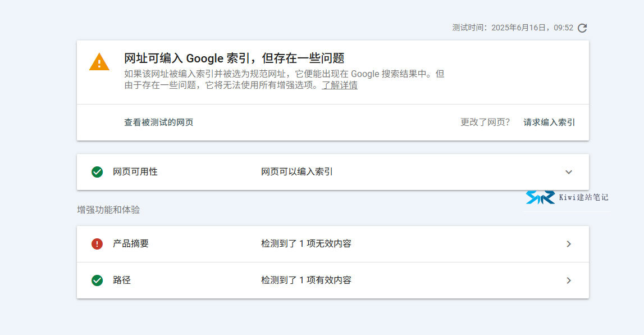Click red error icon beside 产品摘要
Viewport: 644px width, 335px height.
click(x=97, y=244)
